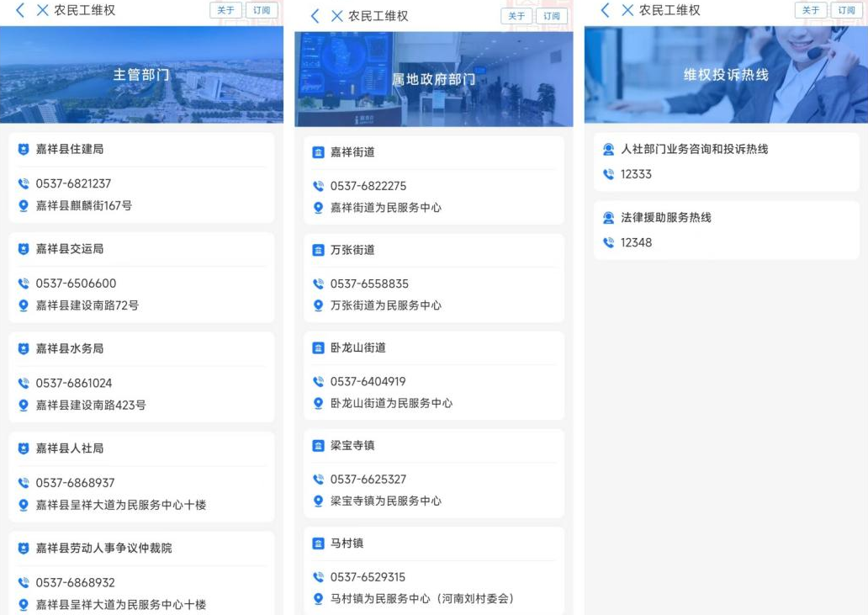This screenshot has width=868, height=615.
Task: Dial the number 0537-6529315
Action: 368,577
